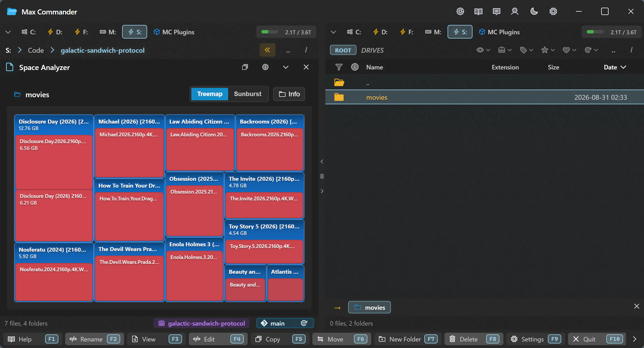Screen dimensions: 644x348
Task: Open Space Analyzer in separate window icon
Action: (245, 67)
